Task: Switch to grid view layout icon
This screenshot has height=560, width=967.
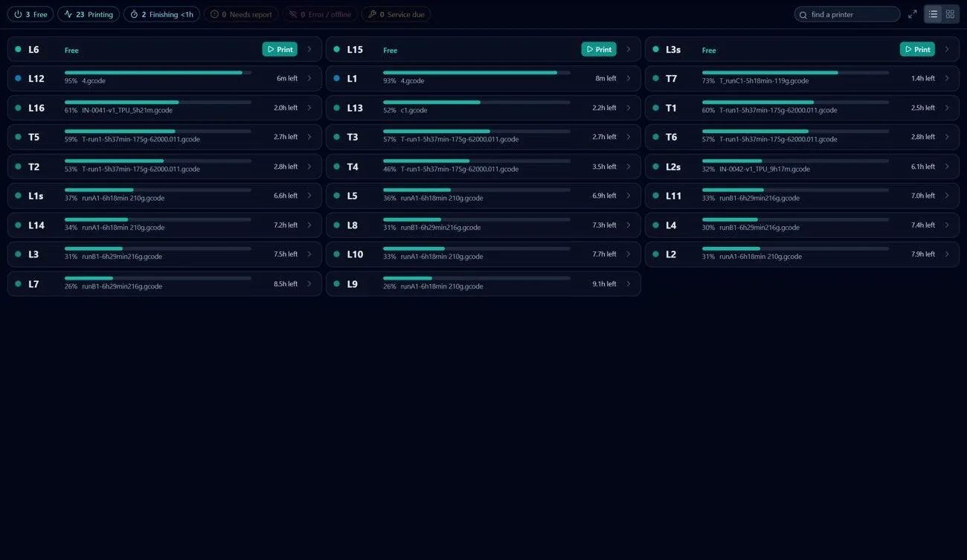Action: (x=950, y=14)
